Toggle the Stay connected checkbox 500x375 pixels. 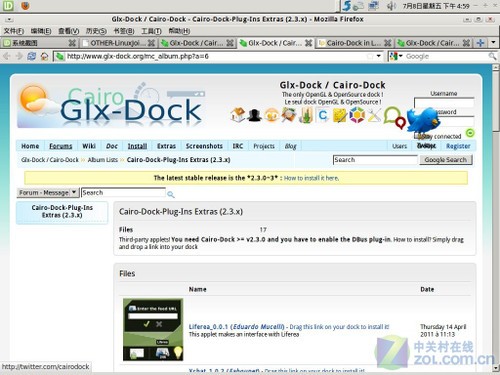coord(417,136)
